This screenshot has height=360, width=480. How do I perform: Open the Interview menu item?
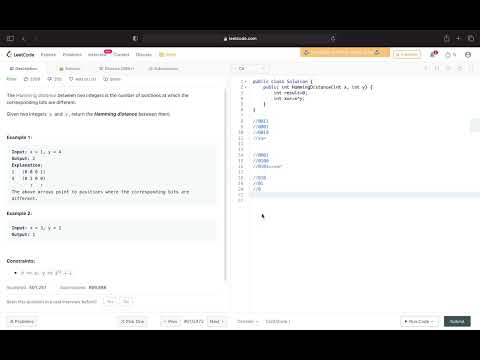(x=97, y=54)
